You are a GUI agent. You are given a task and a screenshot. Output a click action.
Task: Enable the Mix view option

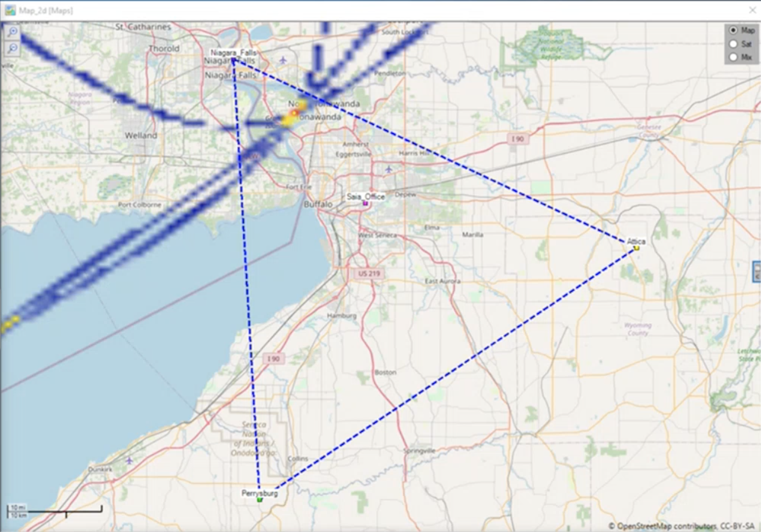pyautogui.click(x=733, y=57)
